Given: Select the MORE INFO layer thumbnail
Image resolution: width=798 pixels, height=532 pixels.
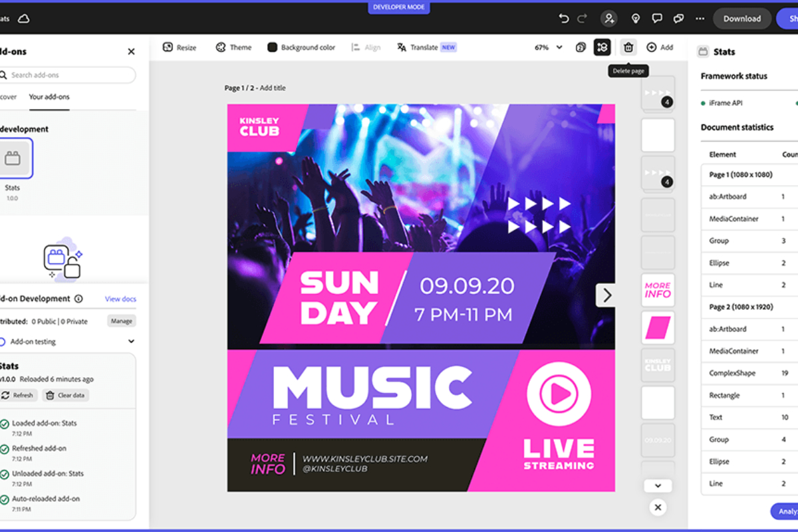Looking at the screenshot, I should coord(658,291).
